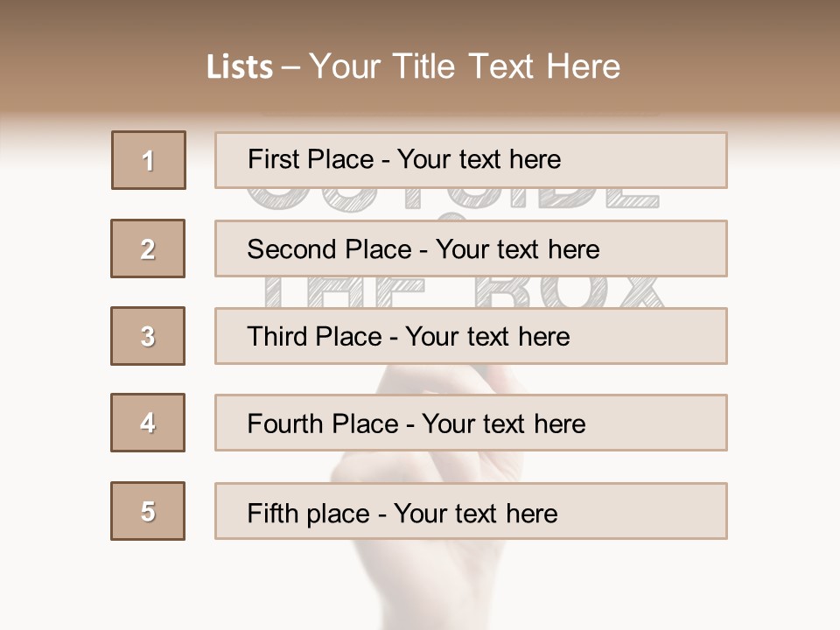Click "Your Title Text Here" title text
This screenshot has width=840, height=630.
coord(465,66)
